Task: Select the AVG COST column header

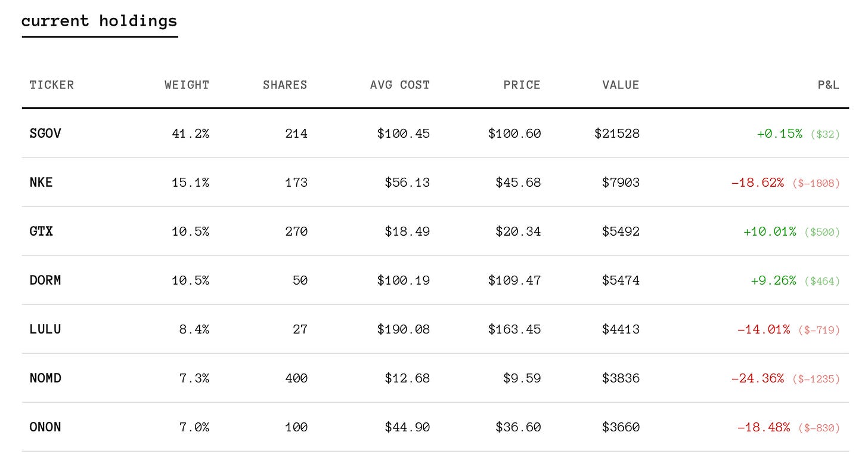Action: [x=400, y=85]
